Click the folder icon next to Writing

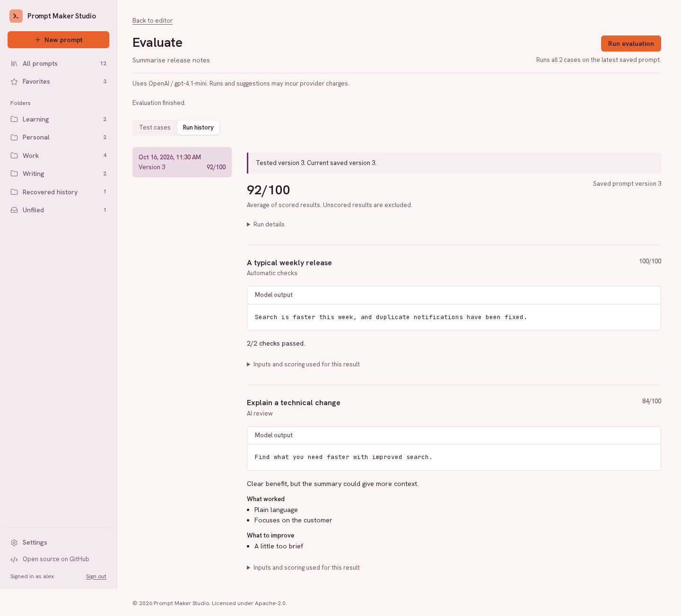[x=14, y=174]
